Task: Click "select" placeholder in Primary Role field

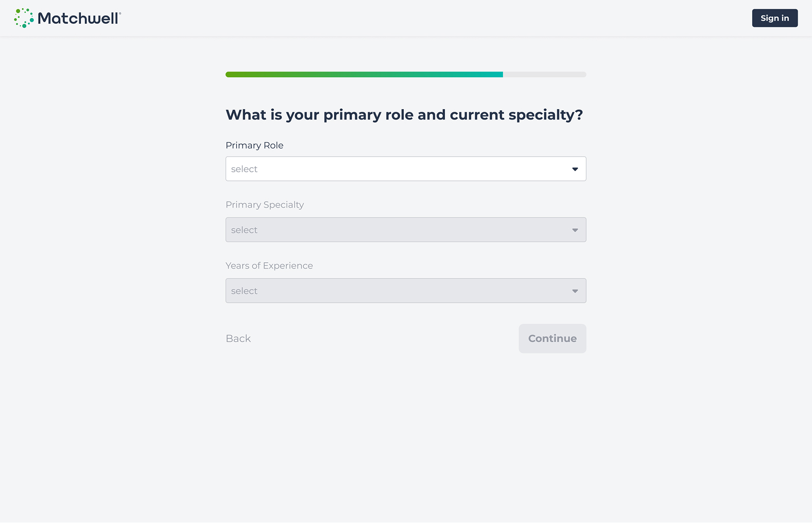Action: click(244, 169)
